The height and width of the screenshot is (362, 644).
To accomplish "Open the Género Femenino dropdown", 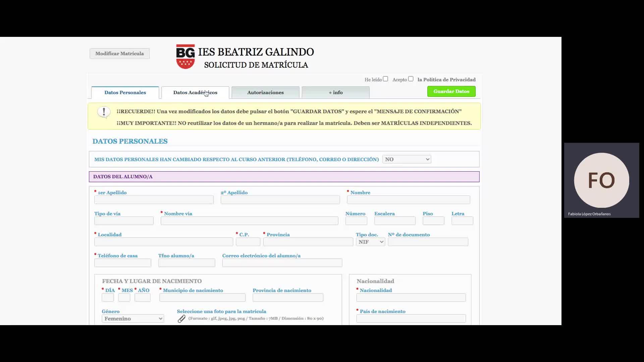I will (x=133, y=318).
